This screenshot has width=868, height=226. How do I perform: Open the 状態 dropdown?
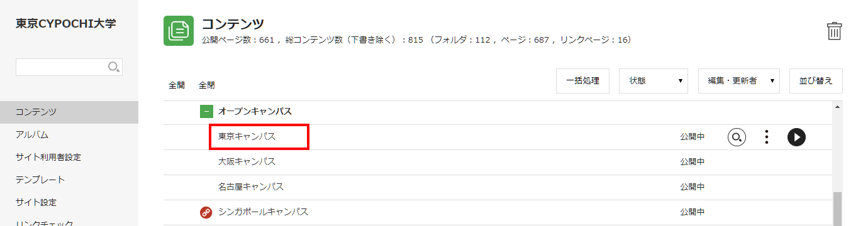[x=653, y=81]
